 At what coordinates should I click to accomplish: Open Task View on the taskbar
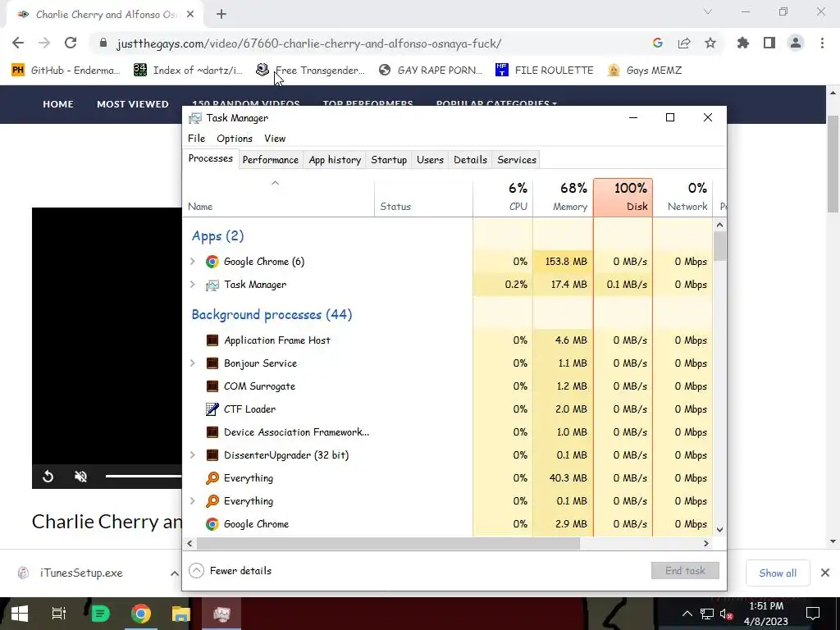pyautogui.click(x=58, y=614)
